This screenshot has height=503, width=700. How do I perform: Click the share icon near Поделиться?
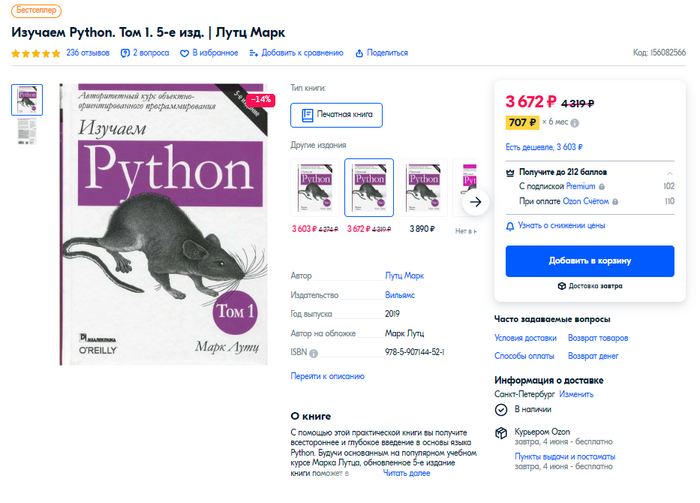point(359,53)
